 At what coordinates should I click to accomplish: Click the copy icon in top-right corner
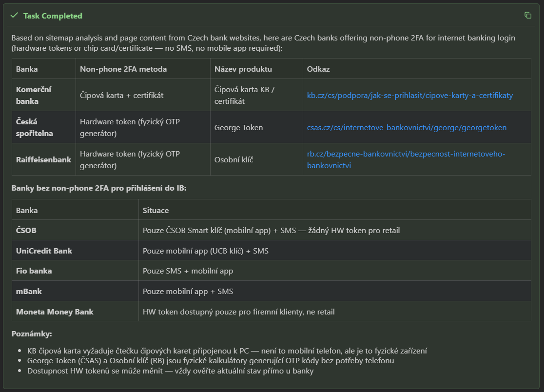coord(527,16)
